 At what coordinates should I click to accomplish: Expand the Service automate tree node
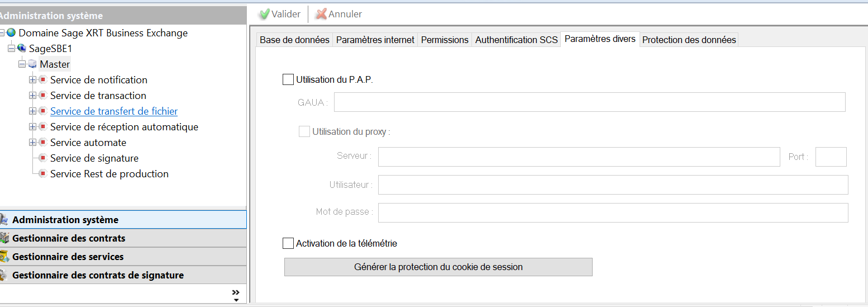point(32,143)
